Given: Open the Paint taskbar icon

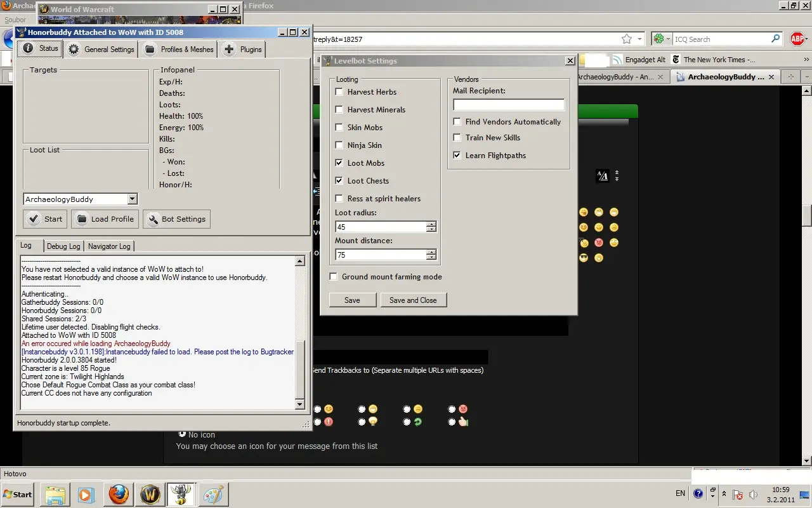Looking at the screenshot, I should pos(214,494).
